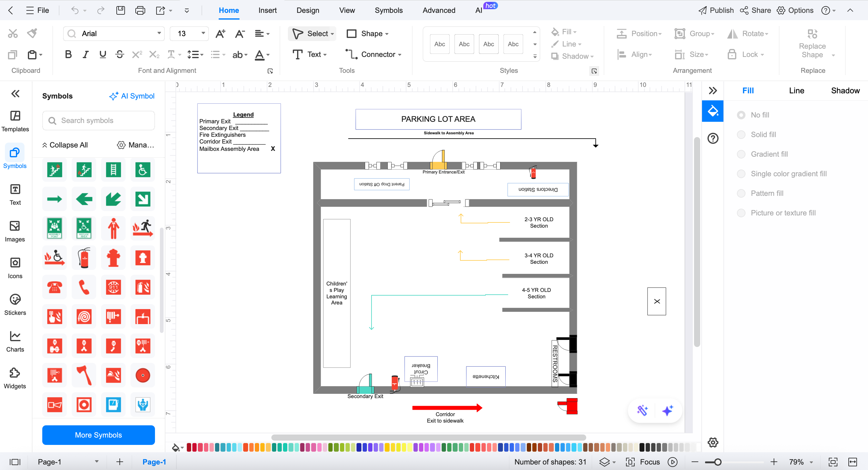Click the fire extinguisher symbol in library
This screenshot has width=868, height=470.
coord(84,258)
